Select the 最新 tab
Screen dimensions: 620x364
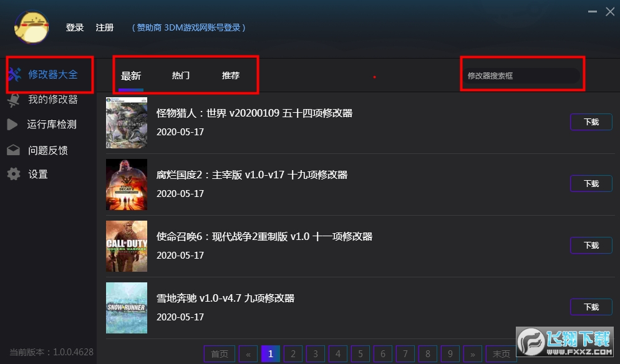[x=131, y=76]
